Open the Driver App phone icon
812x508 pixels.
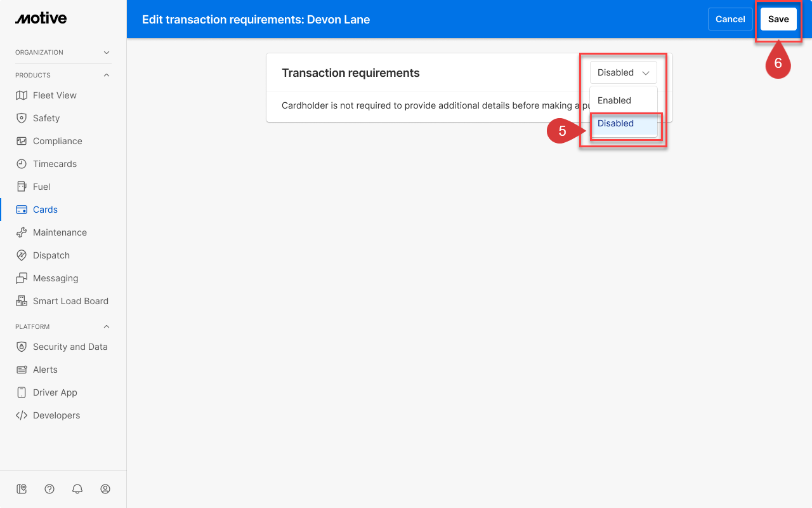[x=22, y=392]
